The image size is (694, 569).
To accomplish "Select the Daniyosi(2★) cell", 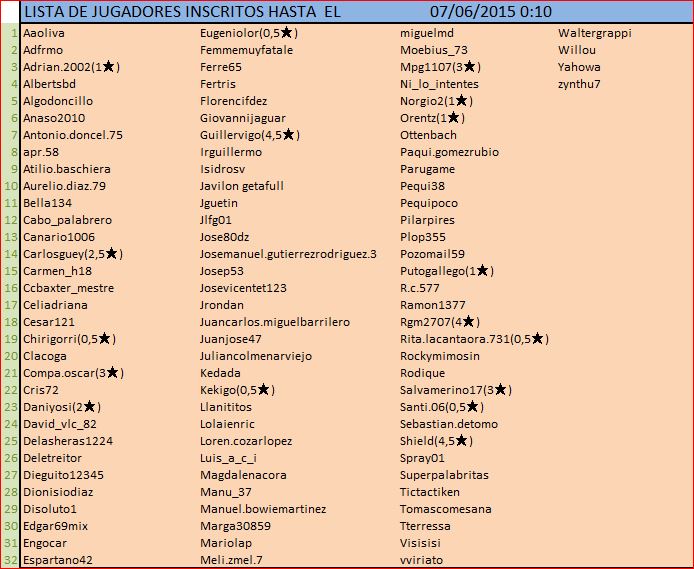I will [x=61, y=407].
